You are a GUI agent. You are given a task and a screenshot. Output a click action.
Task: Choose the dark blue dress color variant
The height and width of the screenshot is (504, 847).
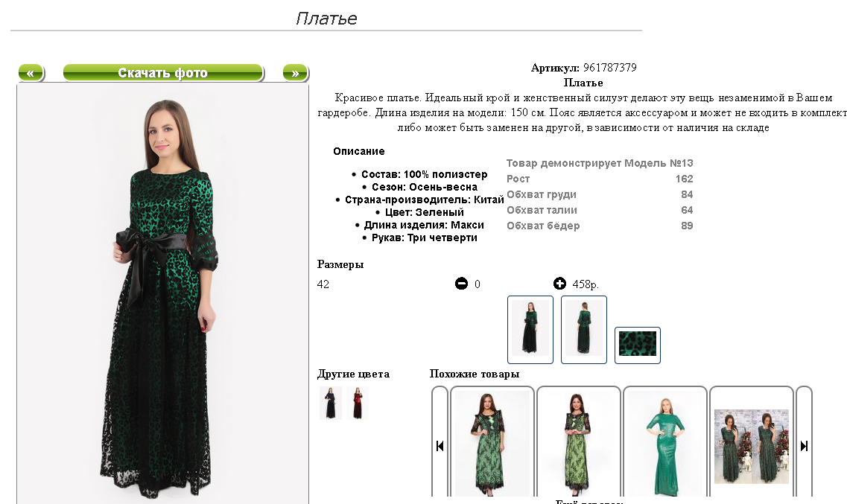pos(331,403)
